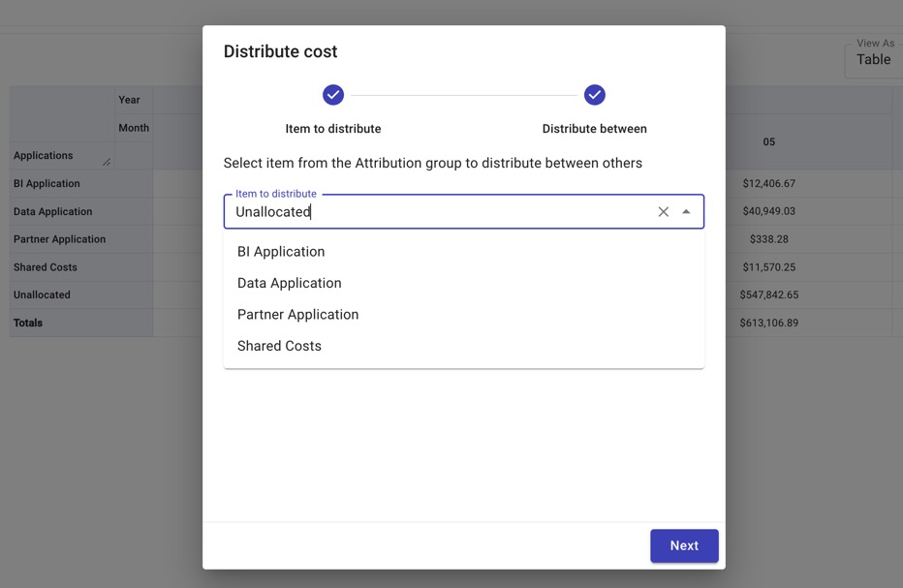Select BI Application from the dropdown list
The image size is (903, 588).
(281, 252)
